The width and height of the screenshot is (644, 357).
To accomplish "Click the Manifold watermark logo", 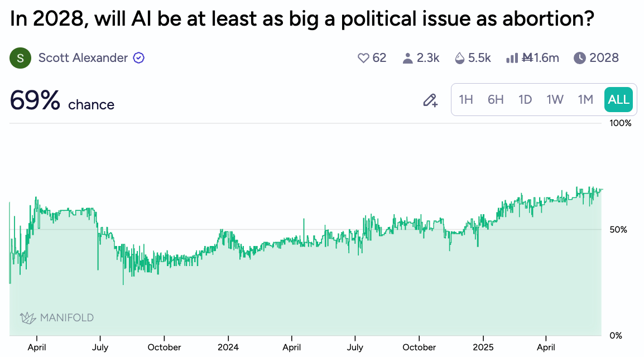I will 57,318.
